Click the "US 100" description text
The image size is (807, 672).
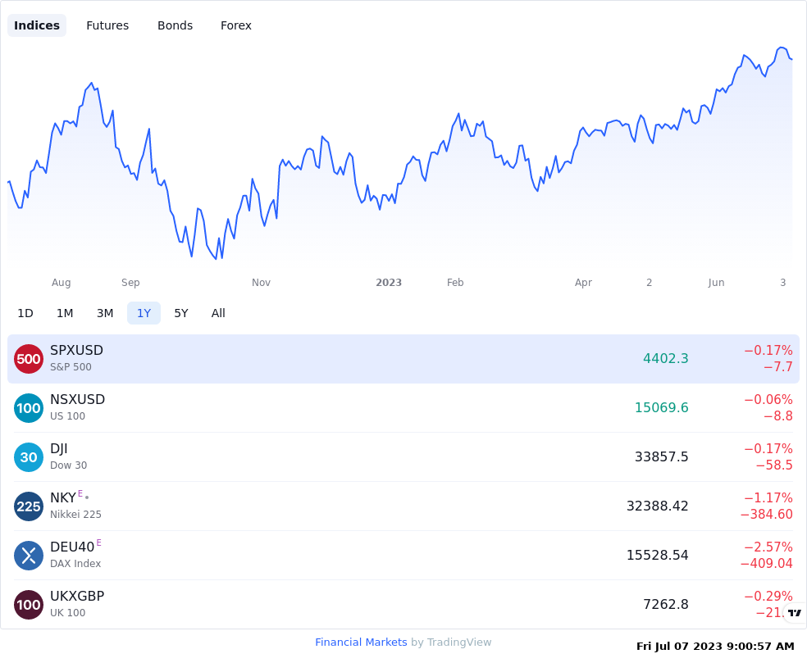coord(67,416)
